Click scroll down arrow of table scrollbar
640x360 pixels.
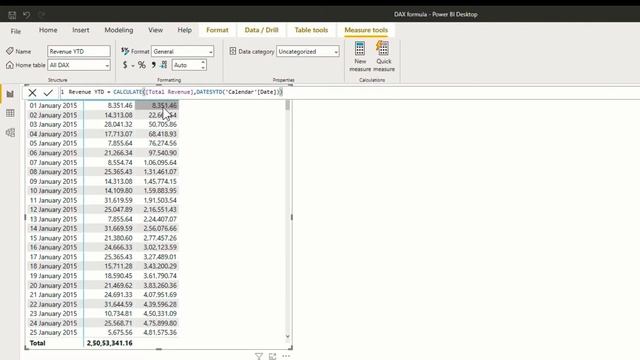tap(287, 337)
